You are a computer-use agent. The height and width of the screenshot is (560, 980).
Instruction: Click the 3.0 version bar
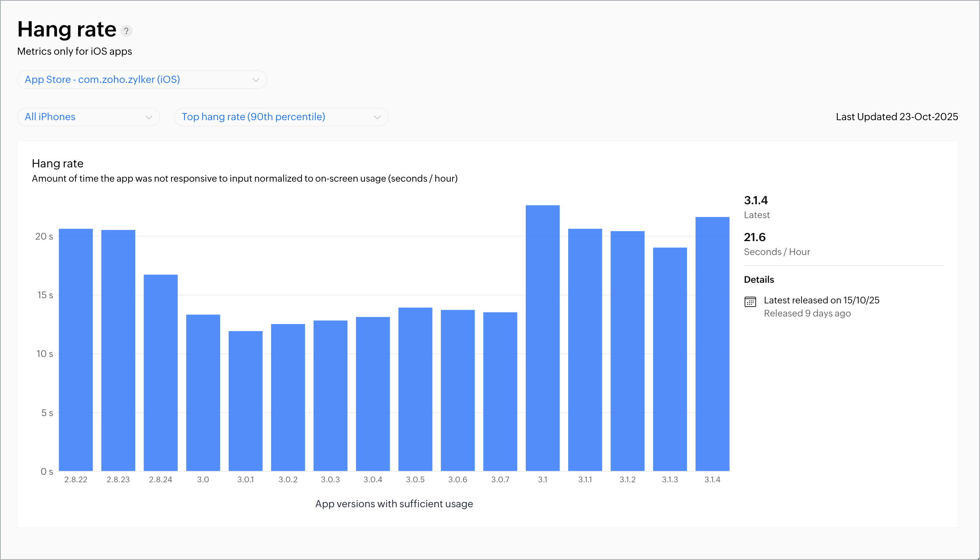203,393
